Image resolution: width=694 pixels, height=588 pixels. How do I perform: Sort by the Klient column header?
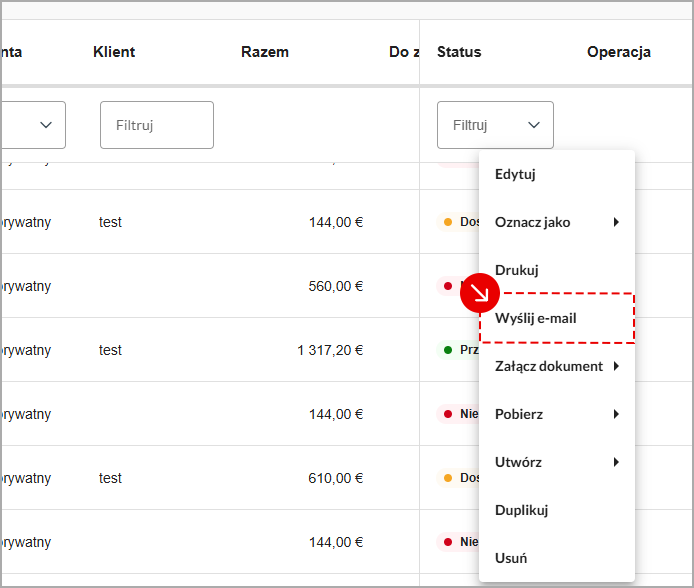(x=113, y=52)
